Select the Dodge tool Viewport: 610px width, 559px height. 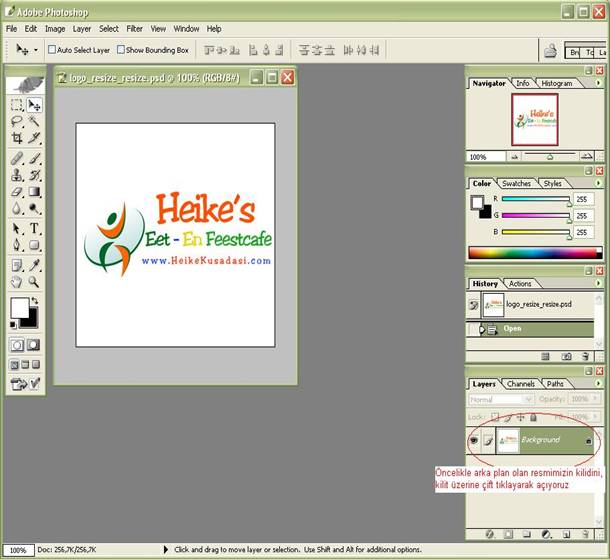click(34, 209)
